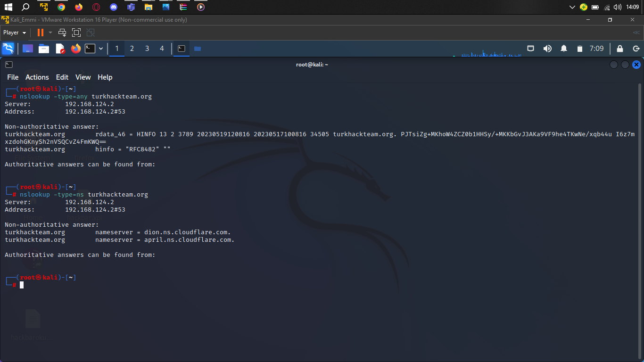Open Firefox from the Windows taskbar

click(79, 7)
